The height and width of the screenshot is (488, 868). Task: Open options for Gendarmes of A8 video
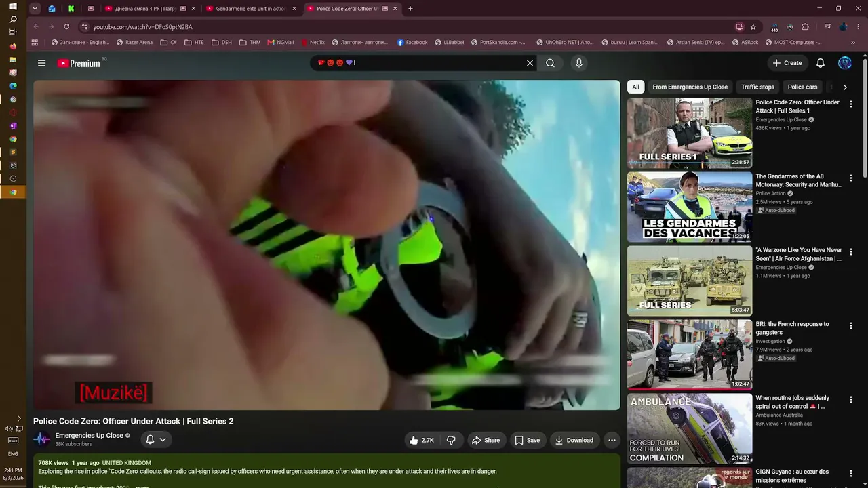pyautogui.click(x=851, y=178)
